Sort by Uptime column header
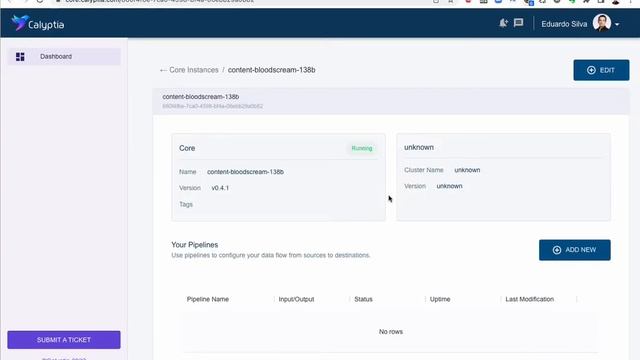 click(x=440, y=299)
